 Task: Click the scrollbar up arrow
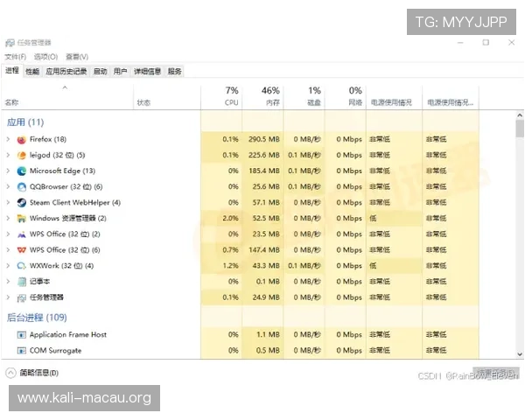click(x=520, y=115)
